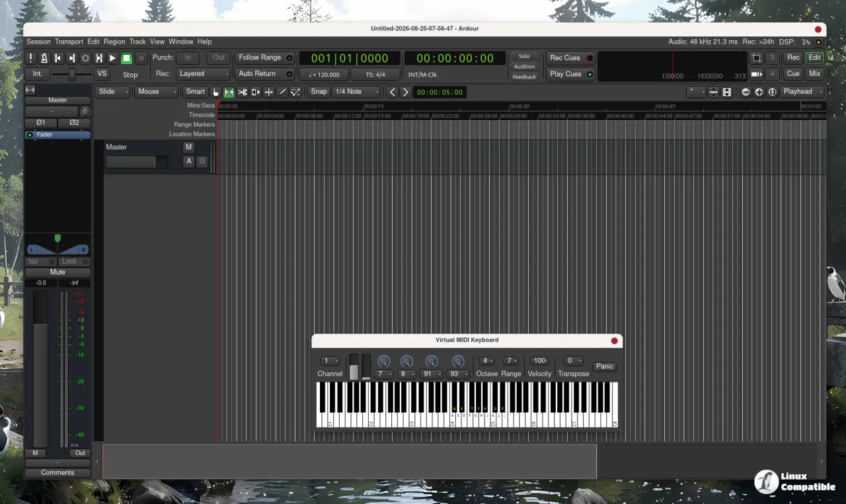Click the primary clock 001|01|0000 display
The image size is (846, 504).
(350, 58)
